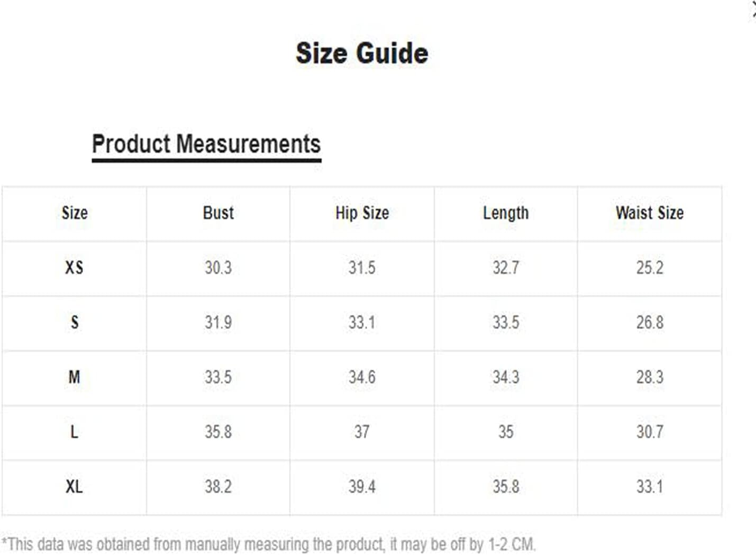Image resolution: width=756 pixels, height=555 pixels.
Task: Select the Product Measurements heading
Action: tap(206, 144)
